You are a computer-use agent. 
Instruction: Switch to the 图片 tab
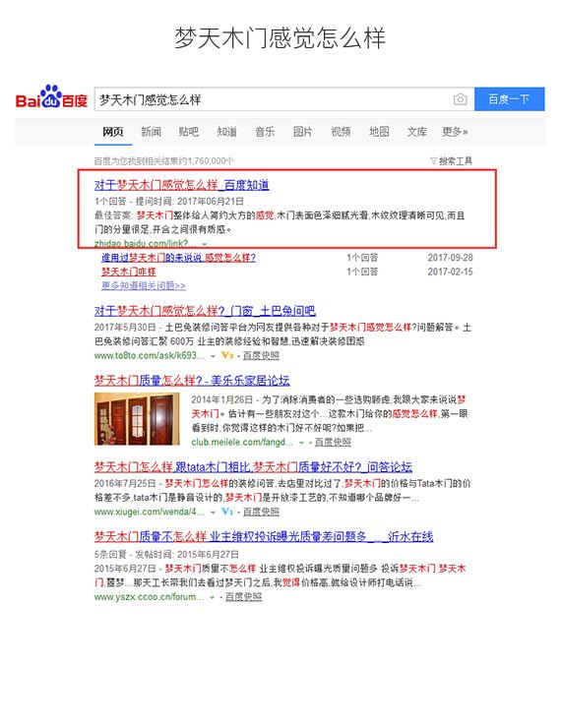coord(303,132)
